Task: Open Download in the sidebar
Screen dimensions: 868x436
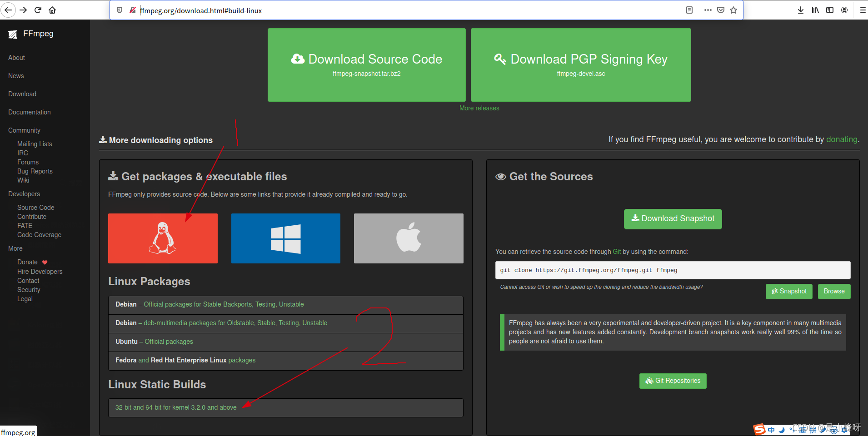Action: coord(22,94)
